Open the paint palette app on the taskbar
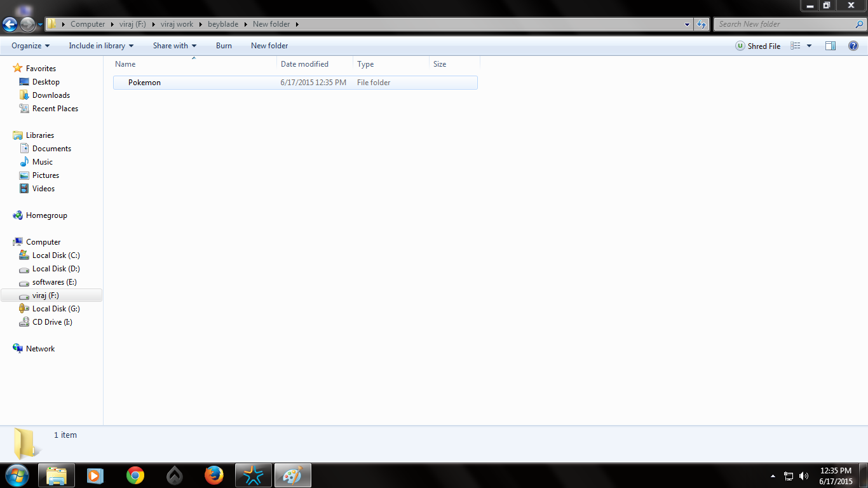The width and height of the screenshot is (868, 488). point(292,475)
